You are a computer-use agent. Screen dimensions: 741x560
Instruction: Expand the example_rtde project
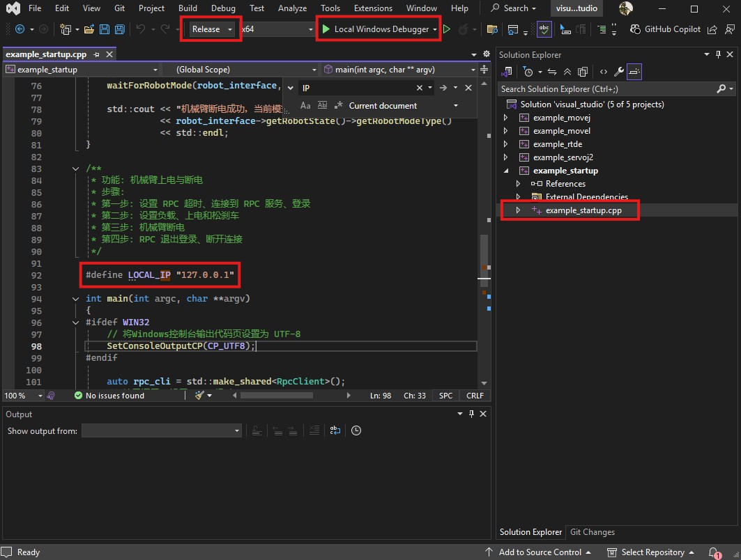point(505,144)
